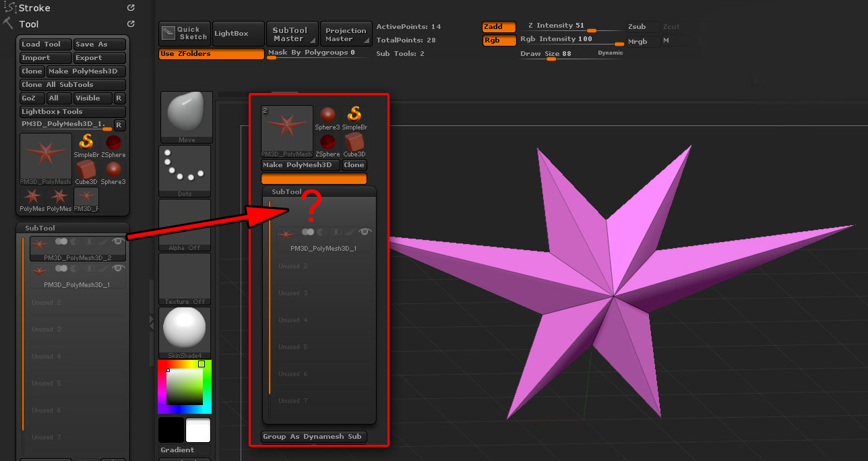Screen dimensions: 868x461
Task: Select the star thumbnail of PM3D_PolyMesh3D_1 in the left SubTool list
Action: click(40, 271)
